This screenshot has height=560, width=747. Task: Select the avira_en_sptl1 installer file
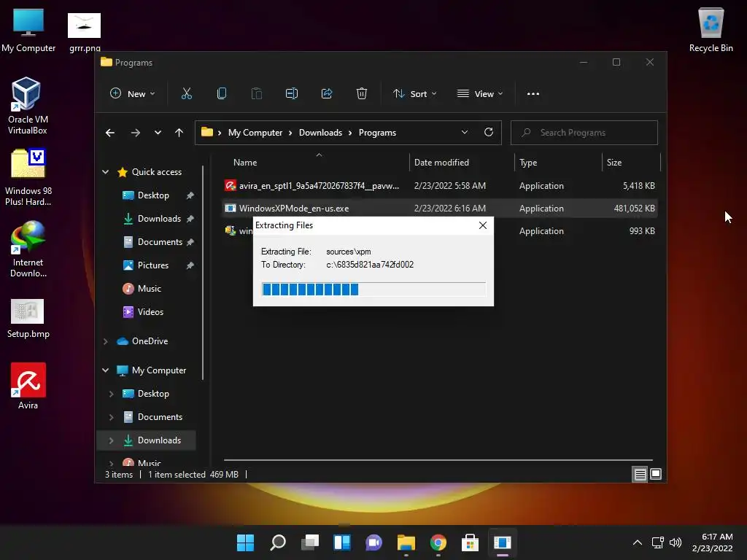pyautogui.click(x=440, y=186)
